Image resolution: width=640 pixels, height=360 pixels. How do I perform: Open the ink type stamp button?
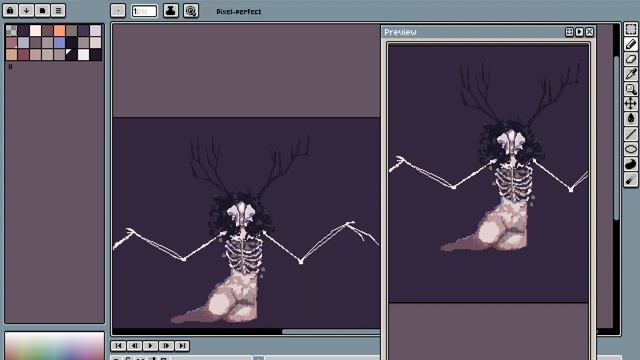point(171,11)
